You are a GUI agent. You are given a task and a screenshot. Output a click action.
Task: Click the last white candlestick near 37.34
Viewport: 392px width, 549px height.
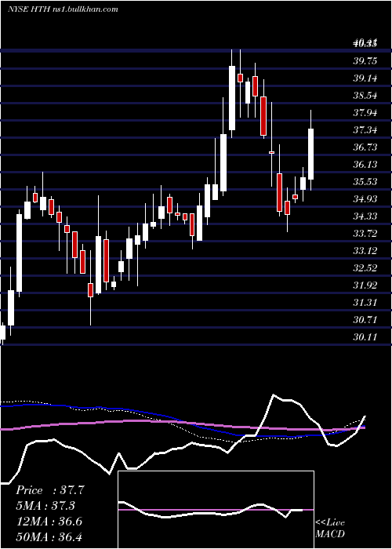pyautogui.click(x=310, y=154)
